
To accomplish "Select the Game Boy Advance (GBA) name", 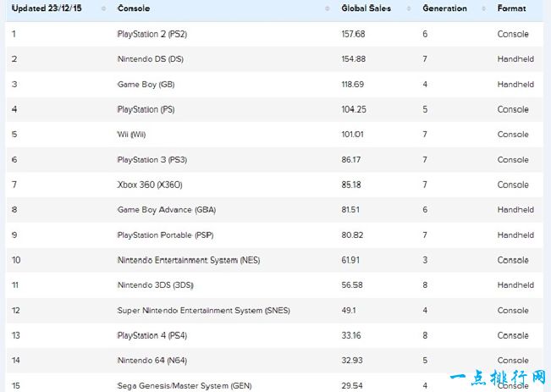I will coord(167,210).
